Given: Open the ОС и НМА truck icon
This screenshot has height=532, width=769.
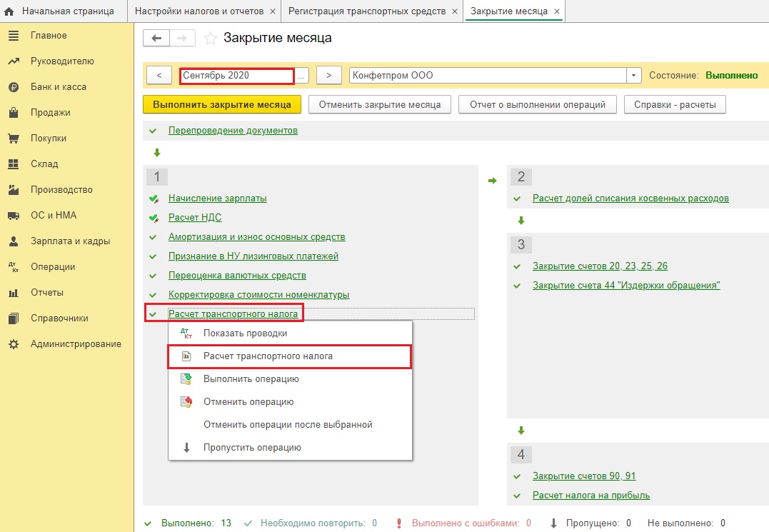Looking at the screenshot, I should coord(13,216).
